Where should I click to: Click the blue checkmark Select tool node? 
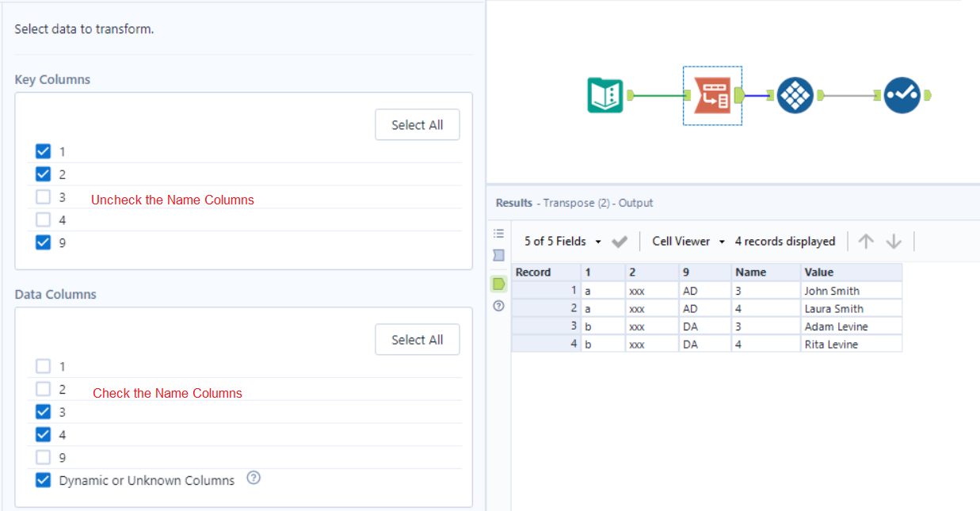click(902, 96)
